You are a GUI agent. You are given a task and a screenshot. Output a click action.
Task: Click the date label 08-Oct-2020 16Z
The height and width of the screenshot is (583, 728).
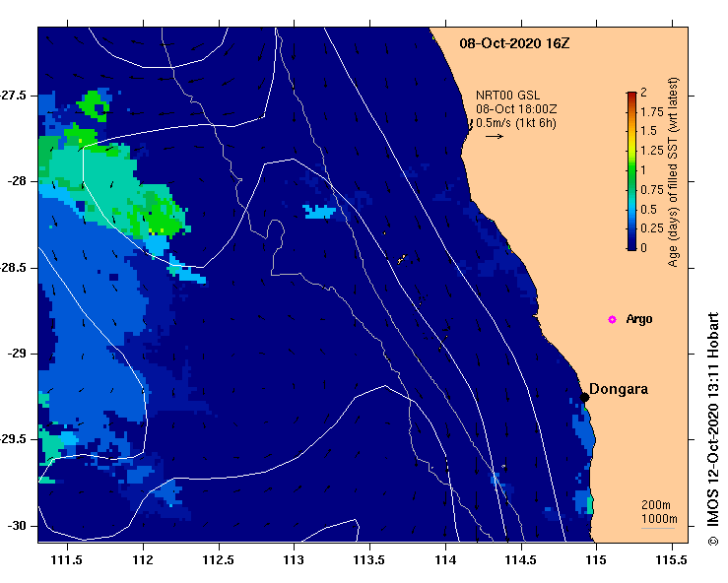514,43
